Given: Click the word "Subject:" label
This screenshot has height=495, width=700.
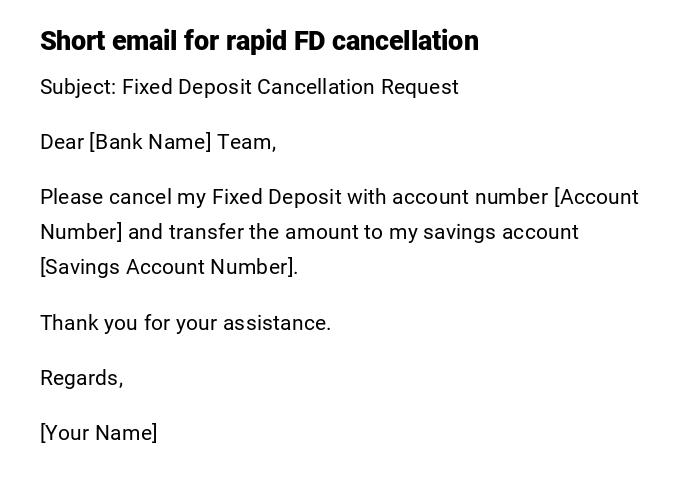Looking at the screenshot, I should (78, 87).
